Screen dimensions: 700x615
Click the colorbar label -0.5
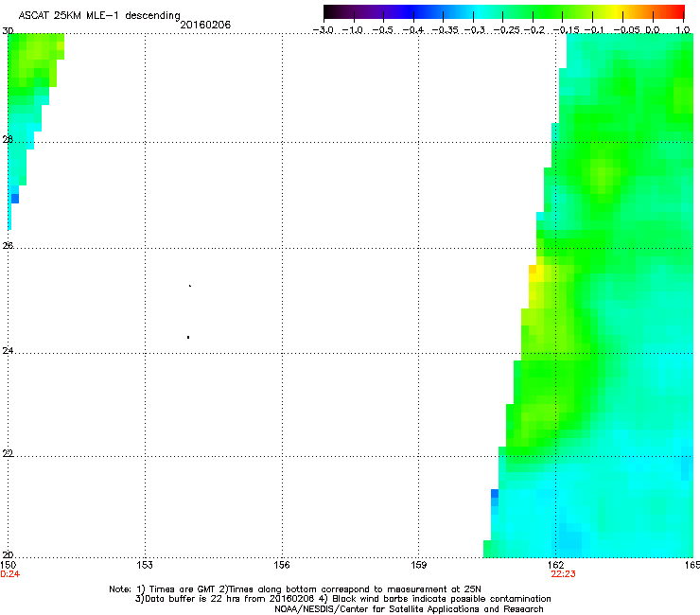[382, 30]
